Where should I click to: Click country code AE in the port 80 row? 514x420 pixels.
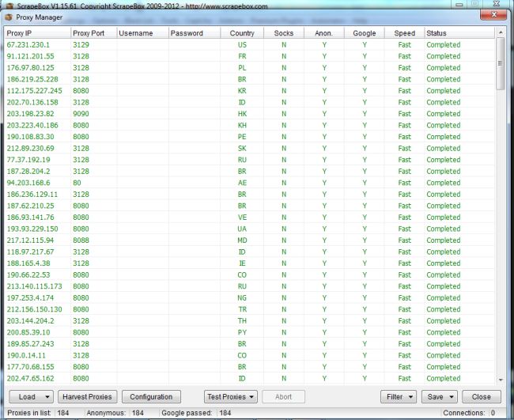click(242, 183)
